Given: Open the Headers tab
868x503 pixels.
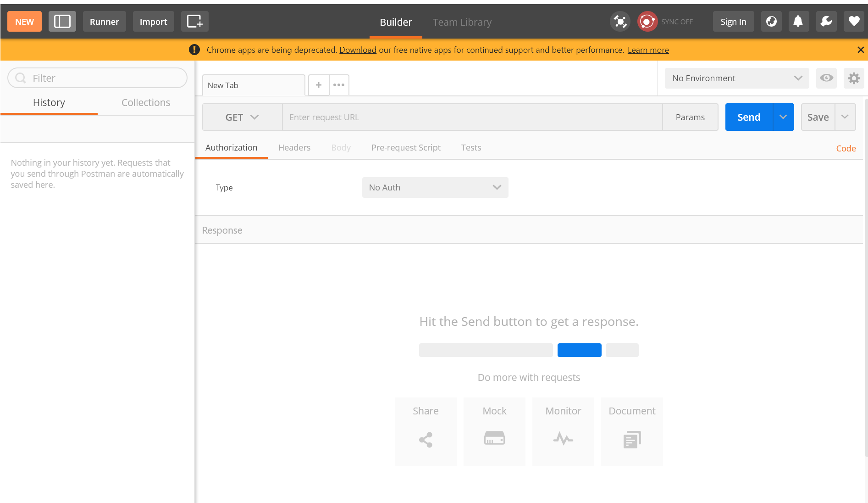Looking at the screenshot, I should [294, 147].
